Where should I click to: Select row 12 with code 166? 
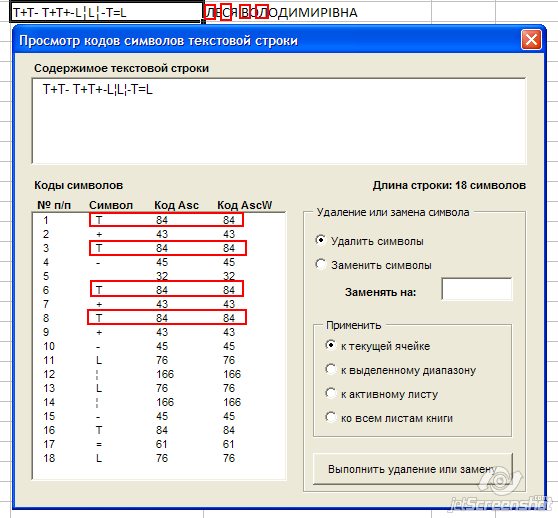[159, 374]
